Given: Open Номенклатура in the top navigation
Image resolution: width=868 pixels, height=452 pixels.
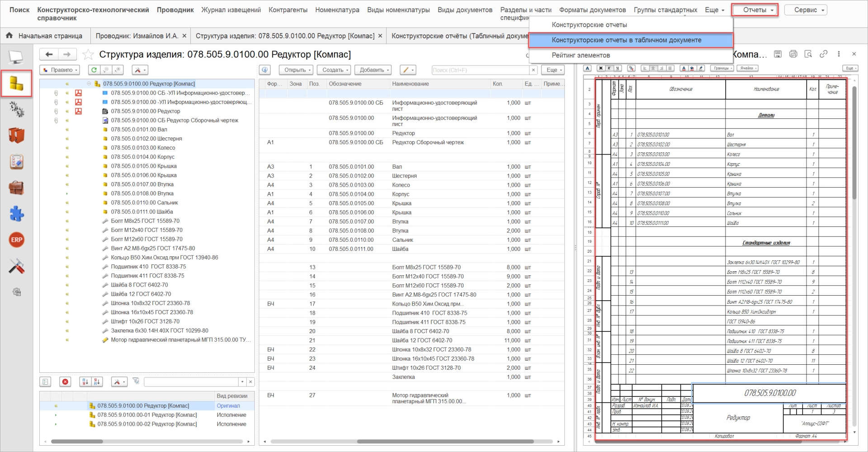Looking at the screenshot, I should [337, 10].
